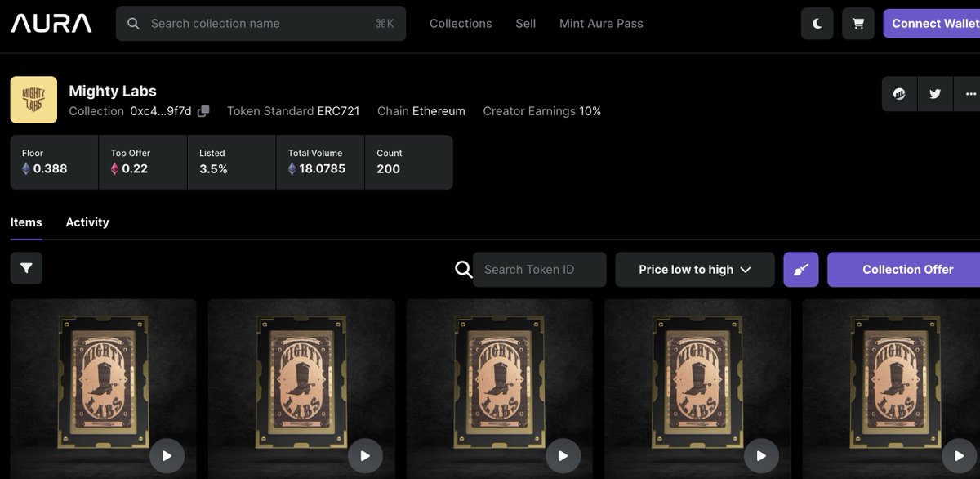The height and width of the screenshot is (479, 980).
Task: Click the Floor 0.388 stat
Action: (55, 162)
